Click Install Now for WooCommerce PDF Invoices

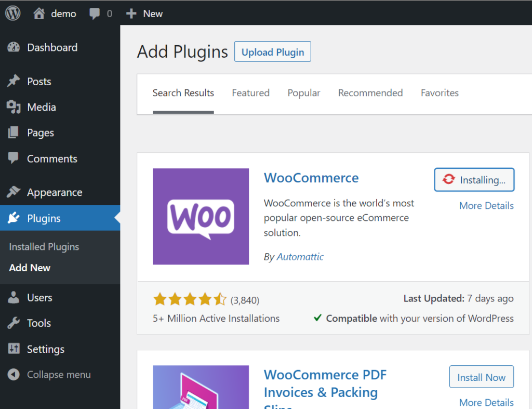click(x=482, y=377)
